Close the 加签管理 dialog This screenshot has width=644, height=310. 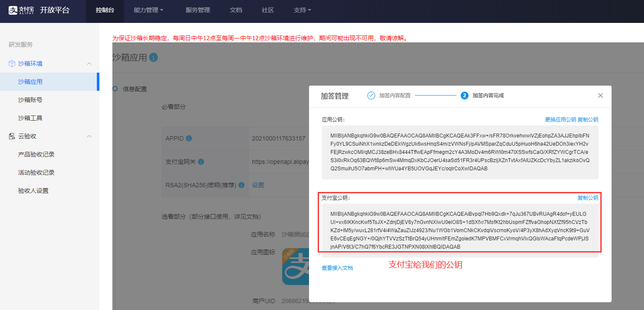(x=600, y=96)
